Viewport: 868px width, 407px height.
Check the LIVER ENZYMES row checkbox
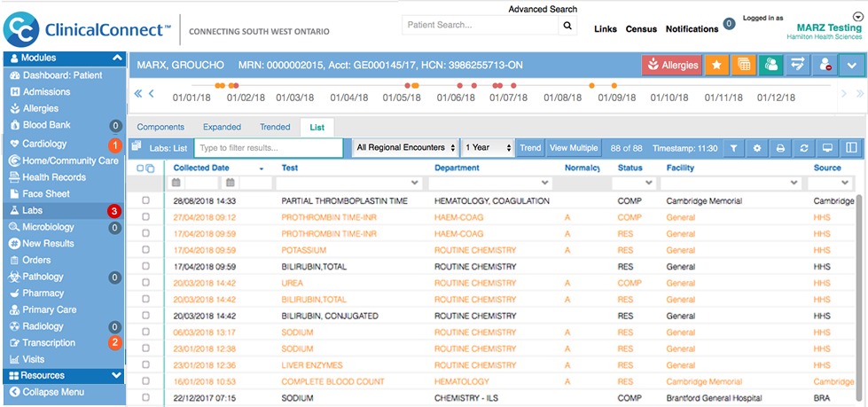[x=145, y=365]
